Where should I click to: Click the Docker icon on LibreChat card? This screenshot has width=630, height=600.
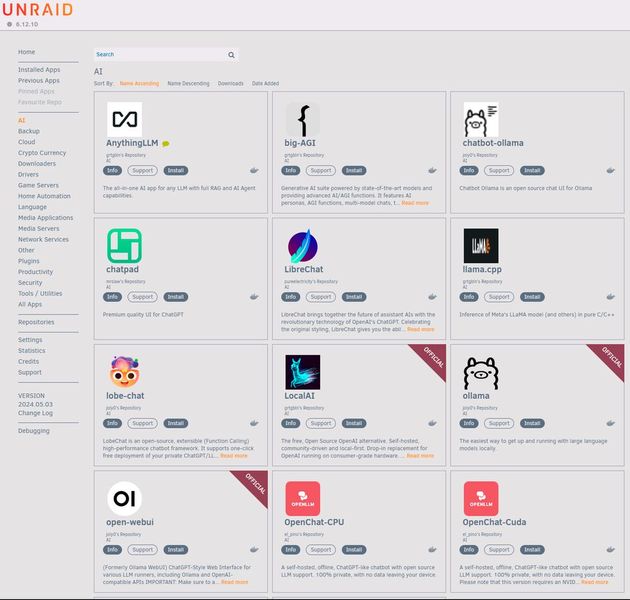(x=432, y=297)
